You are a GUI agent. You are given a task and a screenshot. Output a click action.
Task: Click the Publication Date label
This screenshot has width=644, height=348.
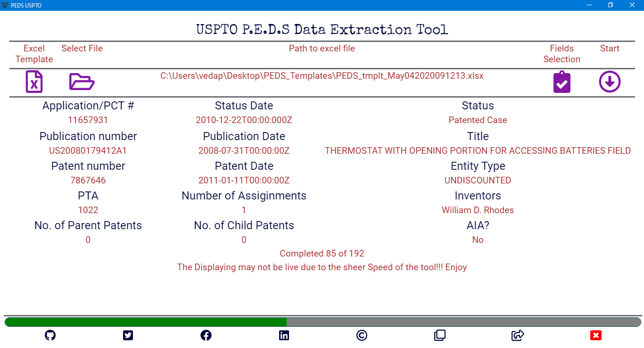point(244,136)
